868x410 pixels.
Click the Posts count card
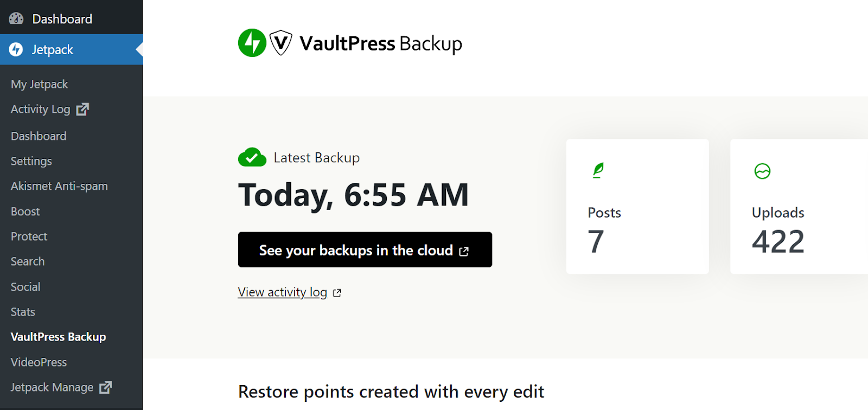click(637, 207)
